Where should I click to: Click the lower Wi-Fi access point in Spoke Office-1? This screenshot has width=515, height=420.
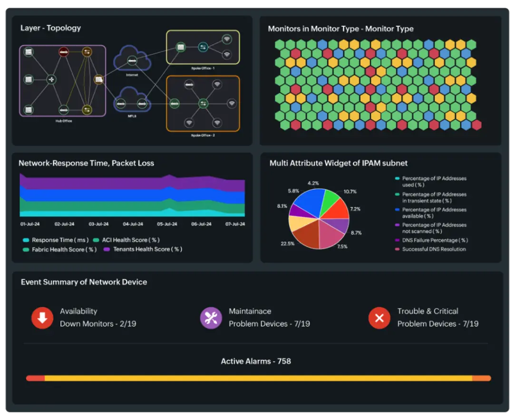click(227, 54)
